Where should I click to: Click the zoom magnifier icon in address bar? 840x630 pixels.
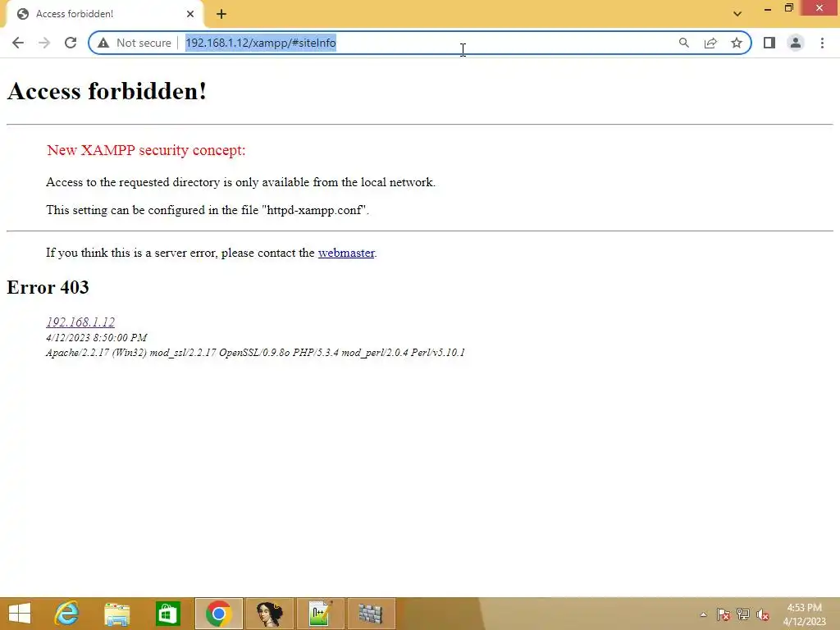coord(683,43)
